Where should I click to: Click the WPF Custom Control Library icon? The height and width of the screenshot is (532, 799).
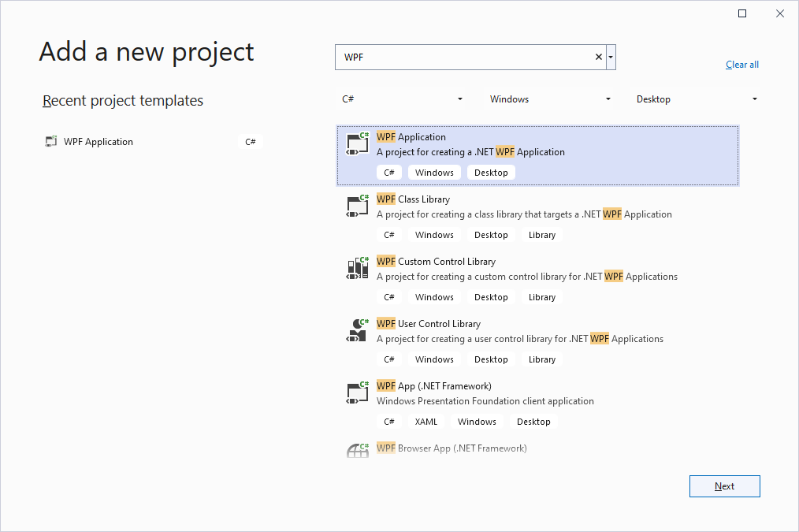point(358,269)
